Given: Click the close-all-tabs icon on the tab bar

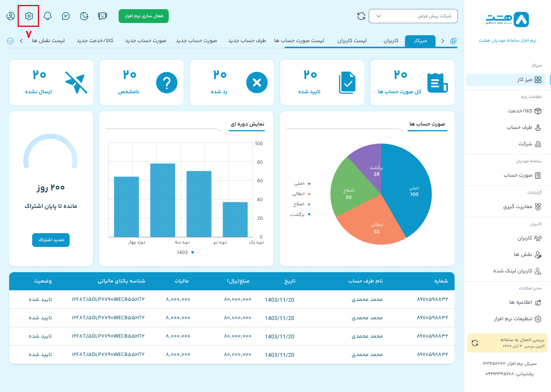Looking at the screenshot, I should pyautogui.click(x=453, y=41).
